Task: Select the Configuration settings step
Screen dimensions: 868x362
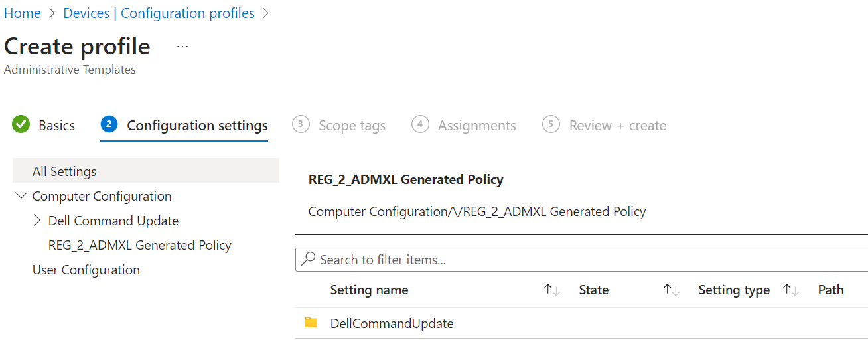Action: tap(197, 125)
